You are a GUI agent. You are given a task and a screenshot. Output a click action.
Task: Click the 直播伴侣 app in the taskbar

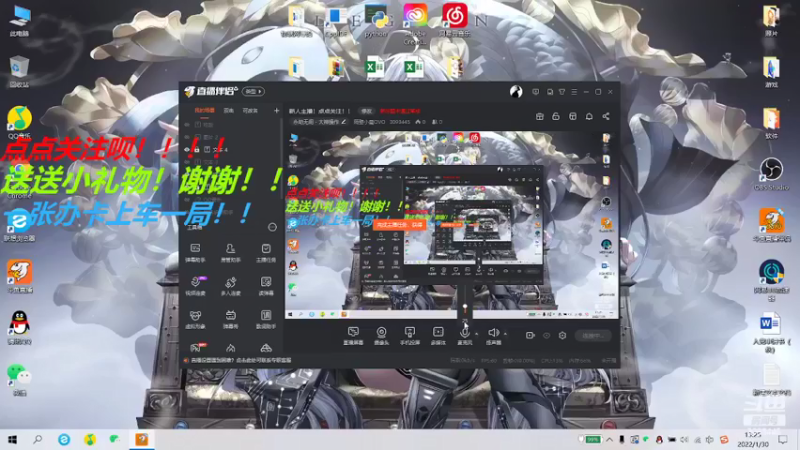(x=141, y=439)
